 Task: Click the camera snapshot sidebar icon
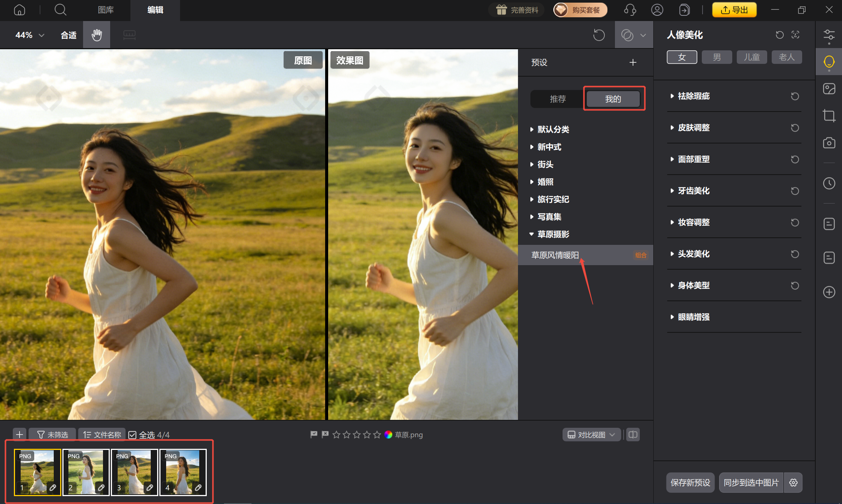(829, 143)
